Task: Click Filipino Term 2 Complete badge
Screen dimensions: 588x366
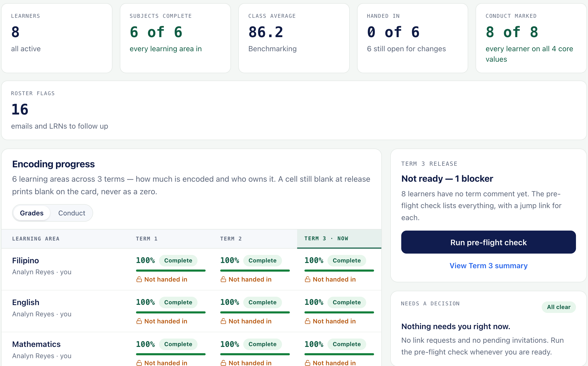Action: tap(262, 260)
